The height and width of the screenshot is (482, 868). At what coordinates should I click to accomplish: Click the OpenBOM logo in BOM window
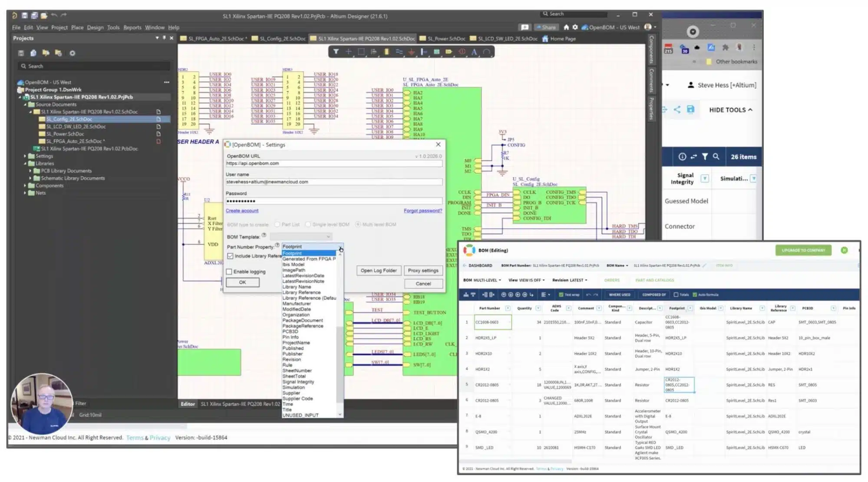point(469,250)
